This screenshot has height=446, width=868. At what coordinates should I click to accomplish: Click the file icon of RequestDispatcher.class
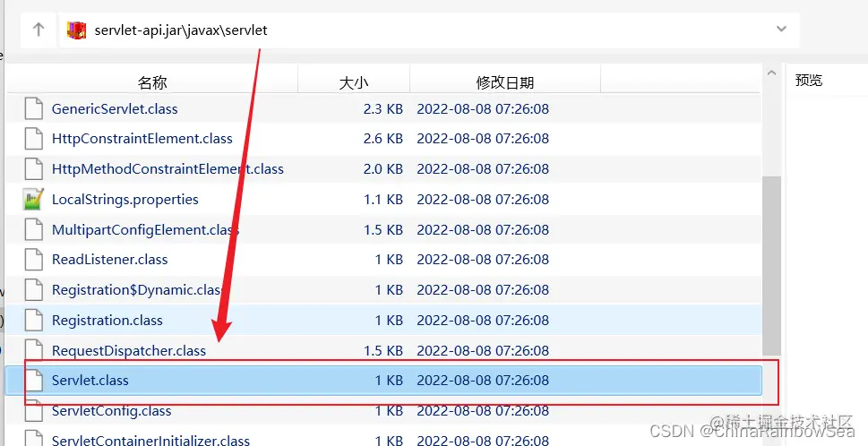tap(34, 350)
